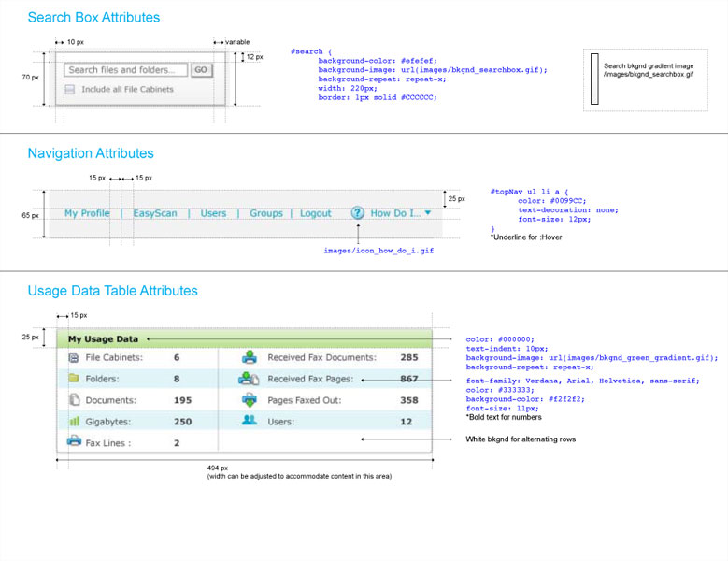The height and width of the screenshot is (561, 728).
Task: Open the My Profile navigation link
Action: click(87, 213)
